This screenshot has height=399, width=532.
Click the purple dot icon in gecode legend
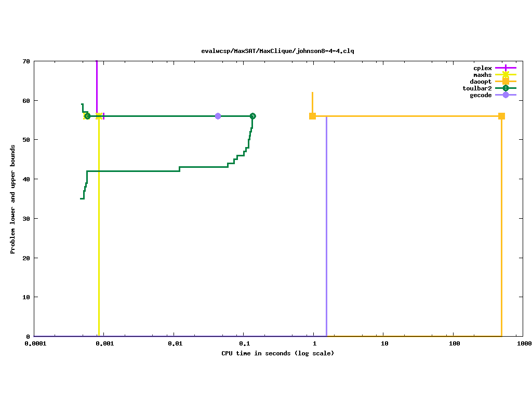[506, 95]
